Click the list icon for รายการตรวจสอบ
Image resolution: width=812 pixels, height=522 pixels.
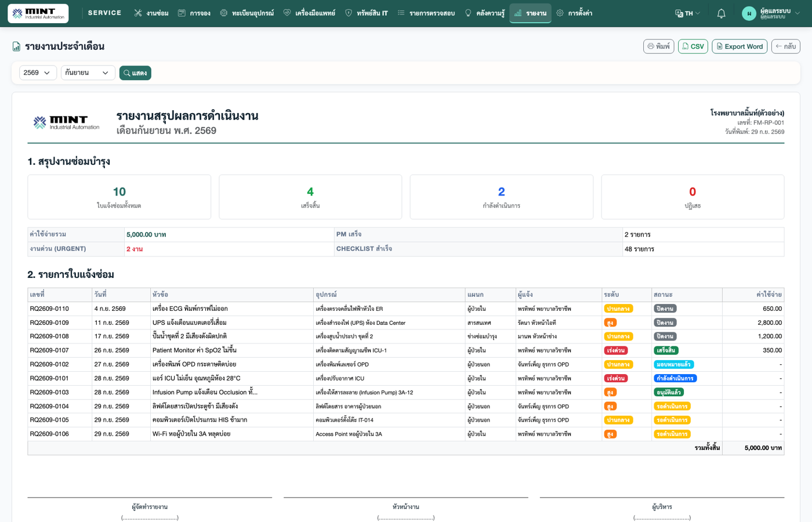coord(401,13)
